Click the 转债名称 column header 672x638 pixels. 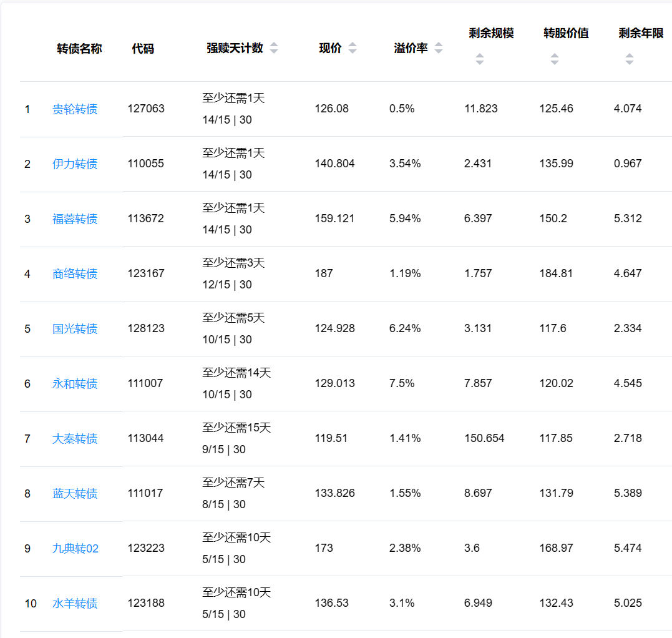point(79,49)
